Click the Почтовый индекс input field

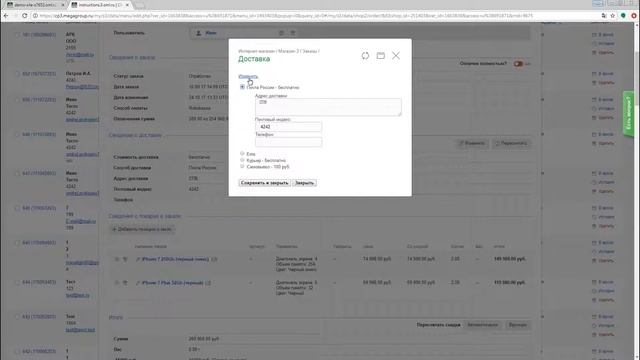click(x=288, y=127)
